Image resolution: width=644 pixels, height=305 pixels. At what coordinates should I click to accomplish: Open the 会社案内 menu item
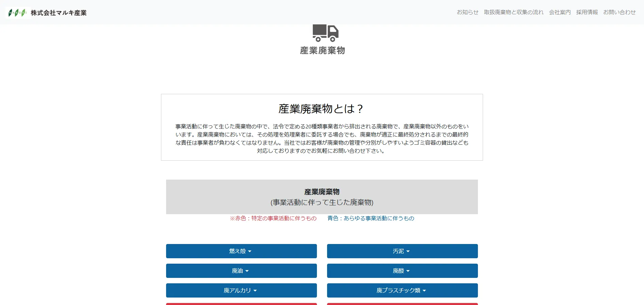coord(560,12)
